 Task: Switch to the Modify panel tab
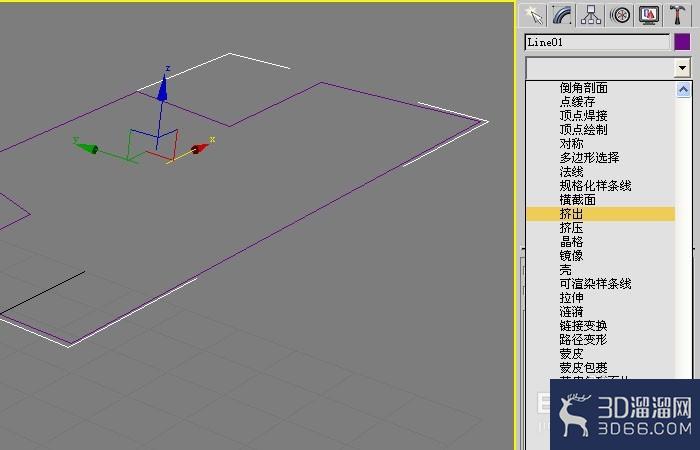pyautogui.click(x=562, y=15)
